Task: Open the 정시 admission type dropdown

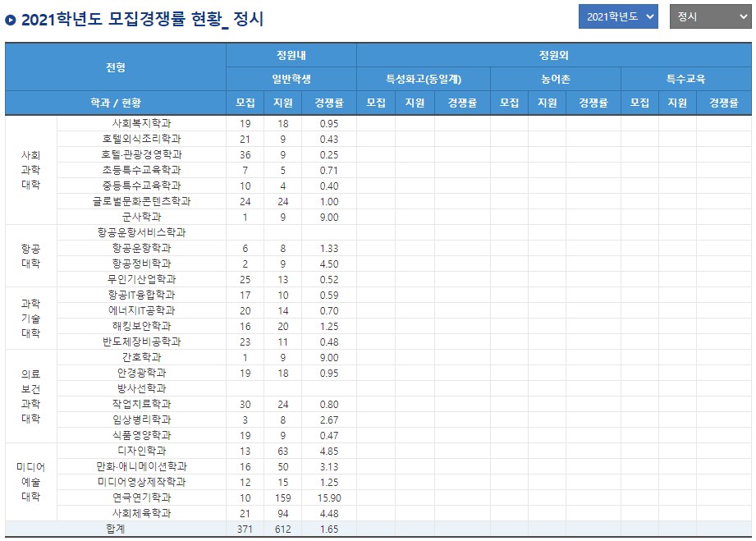Action: click(710, 17)
